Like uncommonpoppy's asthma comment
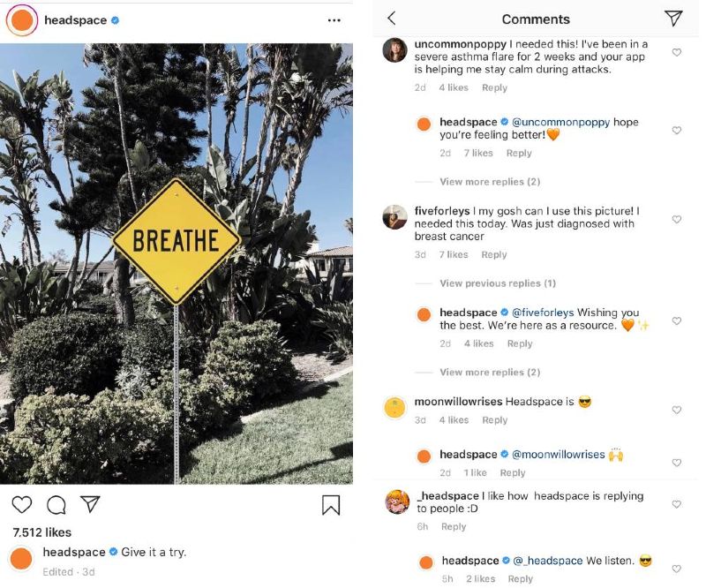This screenshot has width=706, height=588. [677, 53]
